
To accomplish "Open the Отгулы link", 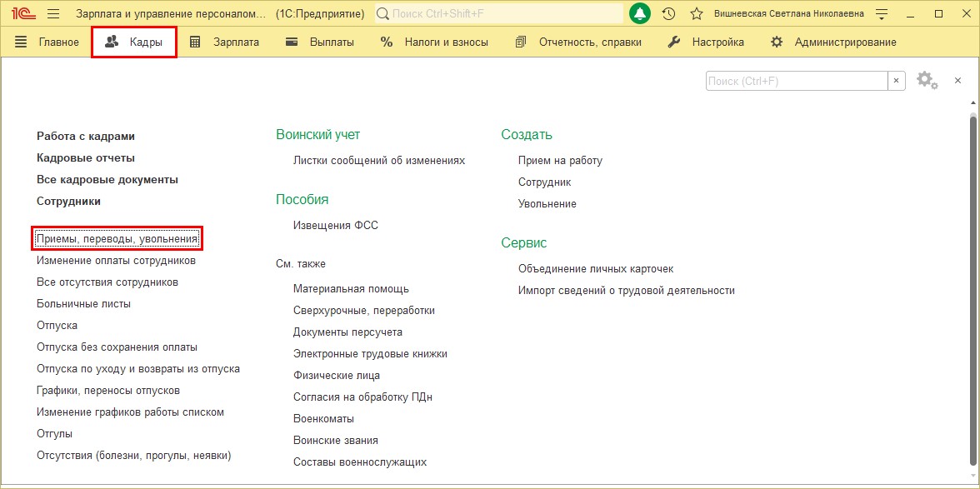I will pyautogui.click(x=54, y=434).
